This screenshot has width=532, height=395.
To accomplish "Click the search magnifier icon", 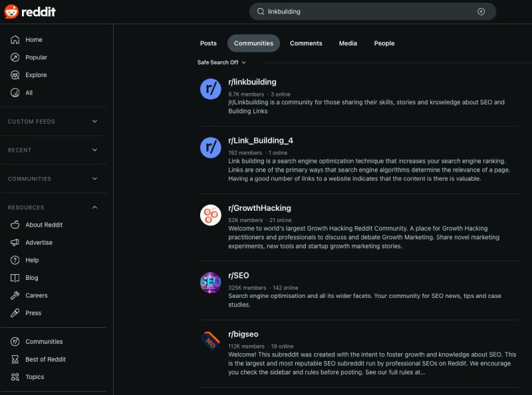I will [x=261, y=11].
